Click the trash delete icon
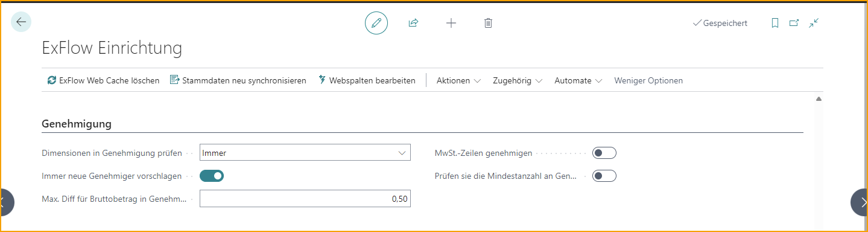The image size is (868, 232). click(x=489, y=23)
